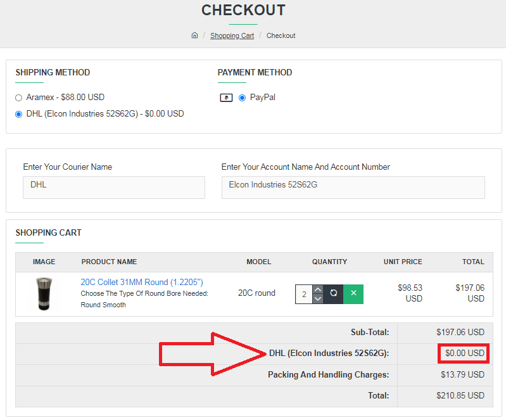
Task: Click the 'Round Smooth' option text
Action: pos(103,305)
